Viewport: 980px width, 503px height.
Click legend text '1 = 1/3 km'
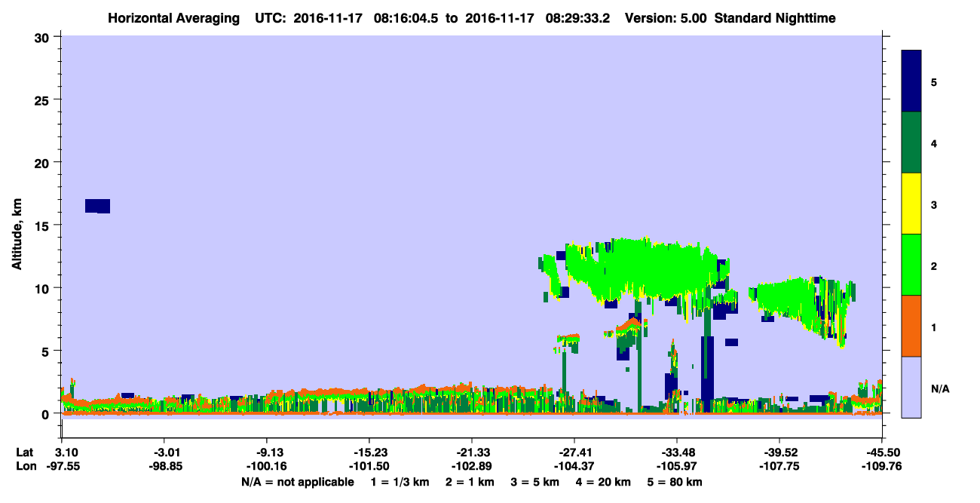tap(400, 481)
